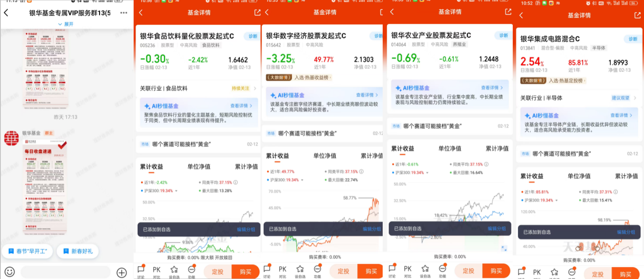Image resolution: width=644 pixels, height=279 pixels.
Task: Open 查看详情 in the 食品饮料 fund AI秒懂基金 card
Action: (241, 106)
